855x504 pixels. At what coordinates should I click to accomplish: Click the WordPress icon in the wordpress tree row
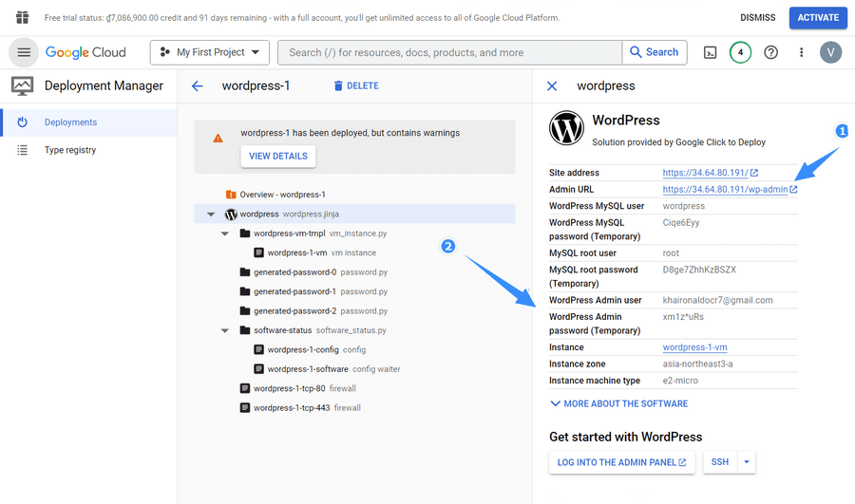coord(231,215)
